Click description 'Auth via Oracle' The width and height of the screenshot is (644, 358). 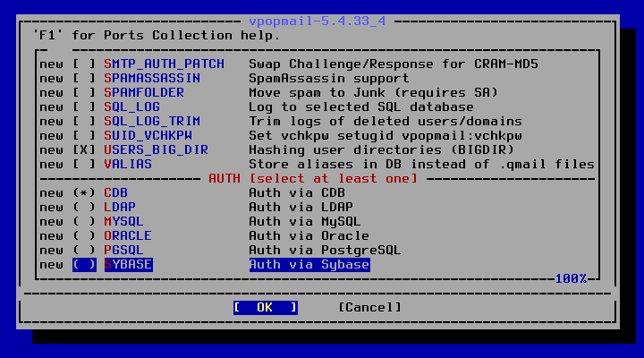(309, 236)
